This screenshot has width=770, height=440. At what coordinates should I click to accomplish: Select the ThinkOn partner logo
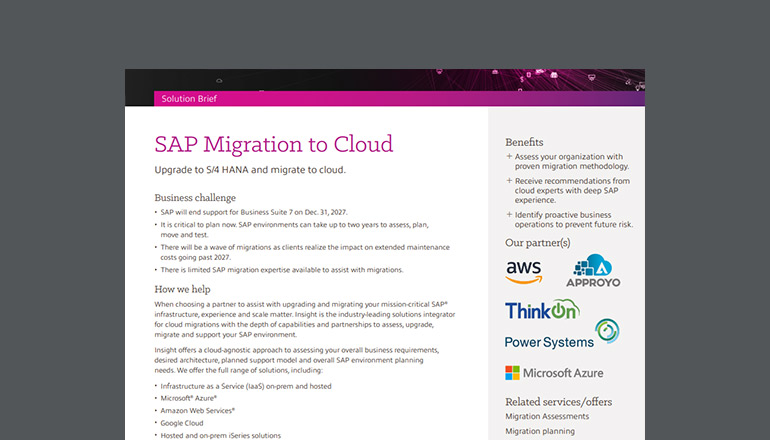tap(541, 310)
